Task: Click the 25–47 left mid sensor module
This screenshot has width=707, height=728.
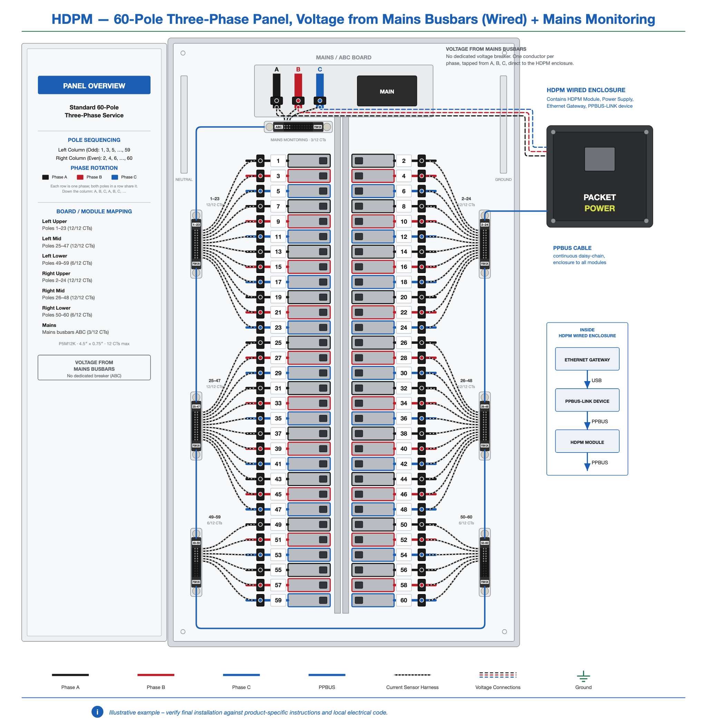Action: [196, 426]
